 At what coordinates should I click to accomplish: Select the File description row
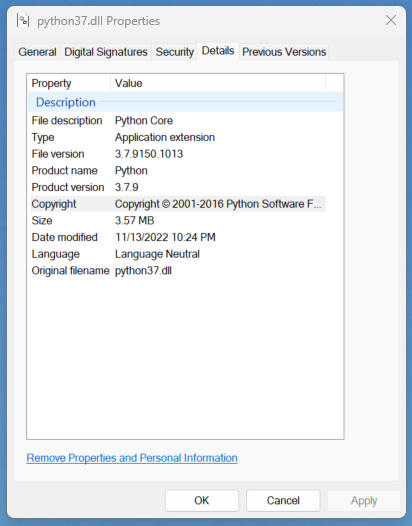pos(178,120)
